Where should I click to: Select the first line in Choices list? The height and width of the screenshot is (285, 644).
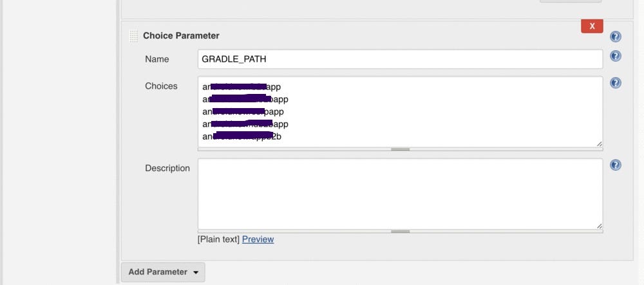pyautogui.click(x=241, y=87)
